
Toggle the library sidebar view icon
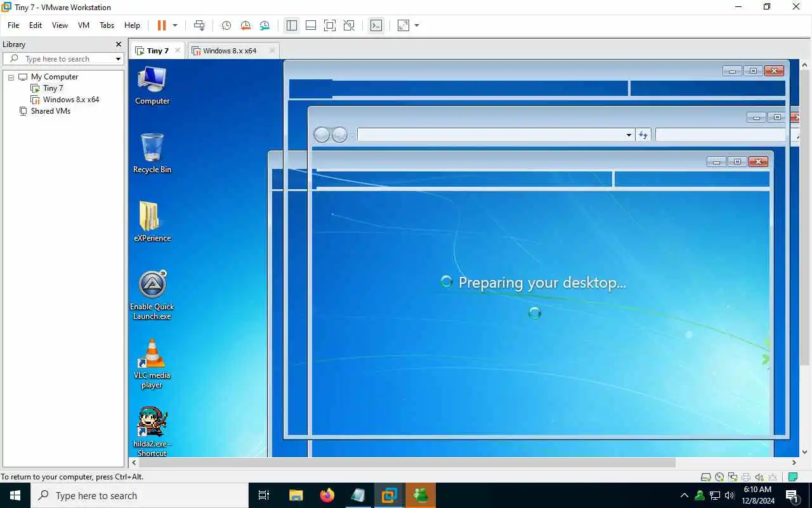[292, 25]
